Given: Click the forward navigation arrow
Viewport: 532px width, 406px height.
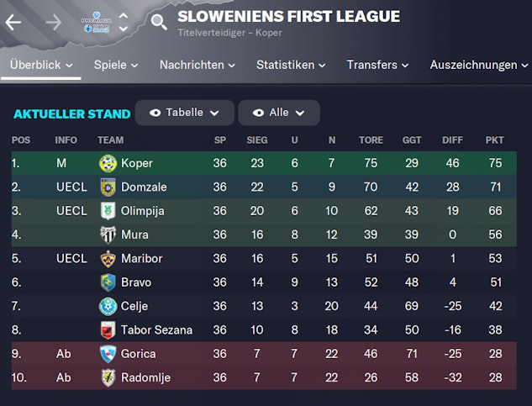Looking at the screenshot, I should point(53,23).
